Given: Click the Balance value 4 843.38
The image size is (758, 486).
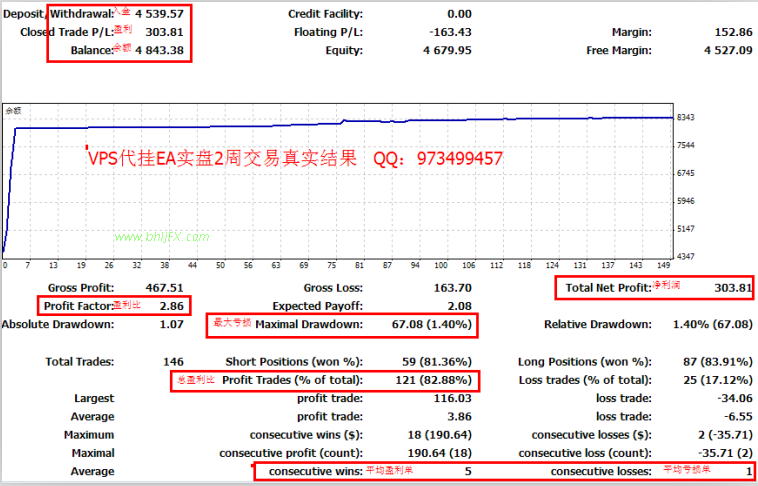Looking at the screenshot, I should coord(160,50).
